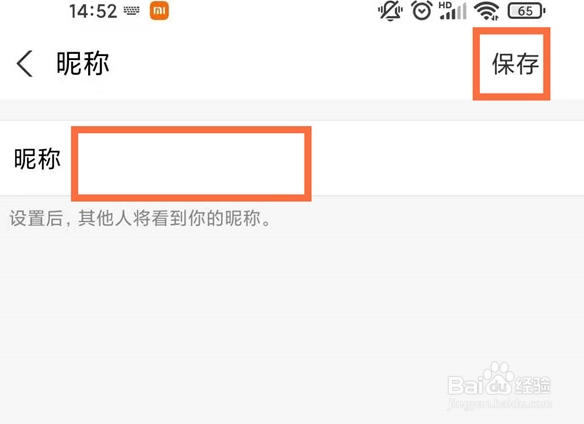
Task: Tap the 经验 watermark text
Action: [533, 386]
